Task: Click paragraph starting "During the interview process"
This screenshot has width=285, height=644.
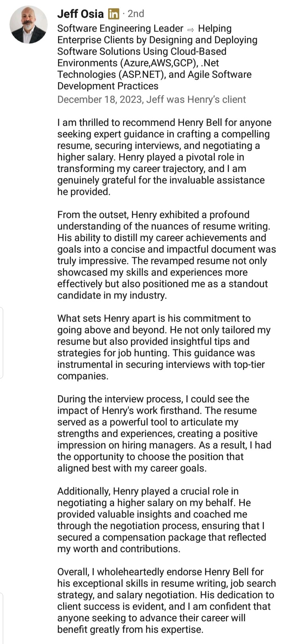Action: pyautogui.click(x=164, y=433)
